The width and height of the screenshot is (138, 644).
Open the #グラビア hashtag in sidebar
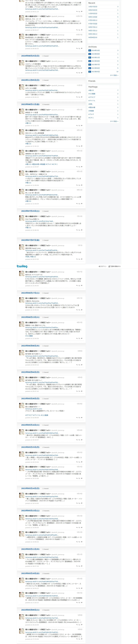coord(92,97)
